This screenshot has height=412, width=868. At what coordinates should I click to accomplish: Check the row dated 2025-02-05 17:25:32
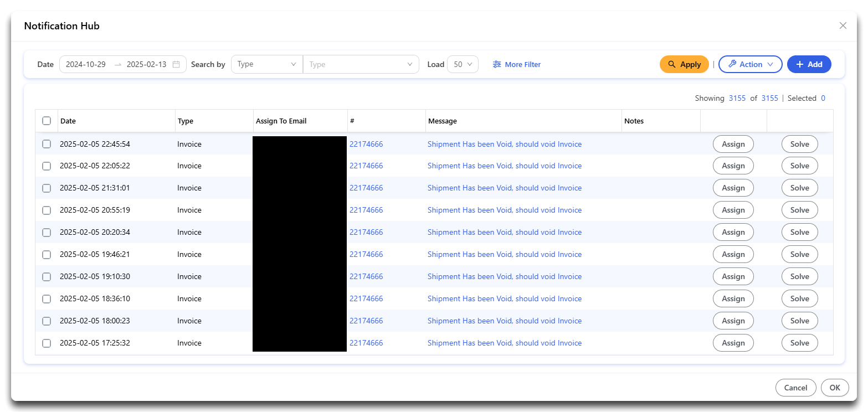[x=47, y=343]
